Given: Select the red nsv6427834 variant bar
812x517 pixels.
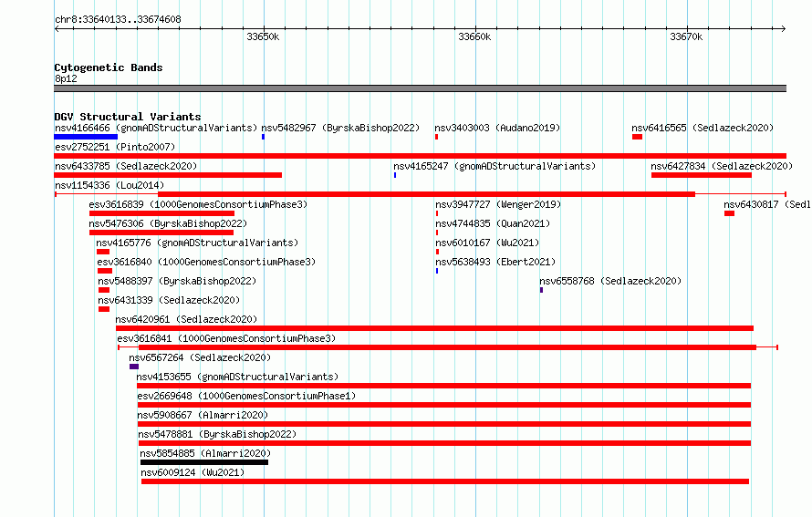Looking at the screenshot, I should 702,175.
